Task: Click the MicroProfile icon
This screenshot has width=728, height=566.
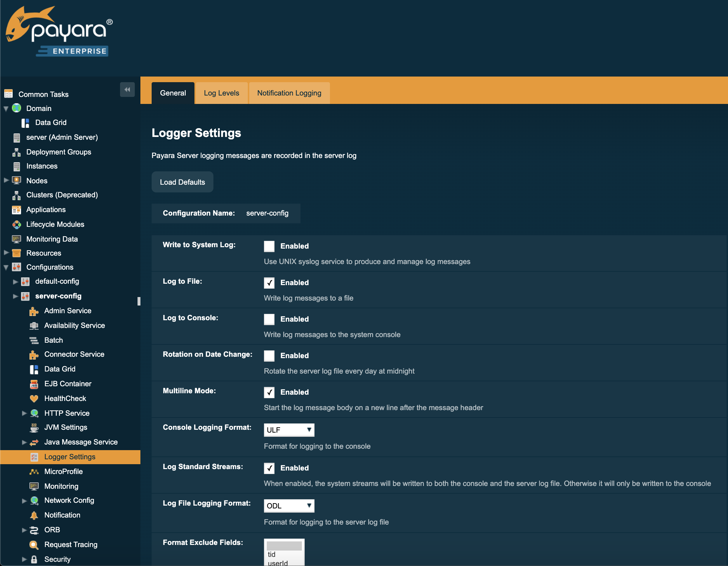Action: coord(34,472)
